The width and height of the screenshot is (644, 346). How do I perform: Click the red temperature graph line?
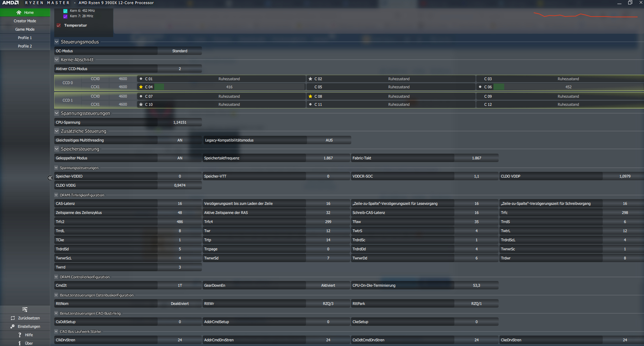pos(585,15)
